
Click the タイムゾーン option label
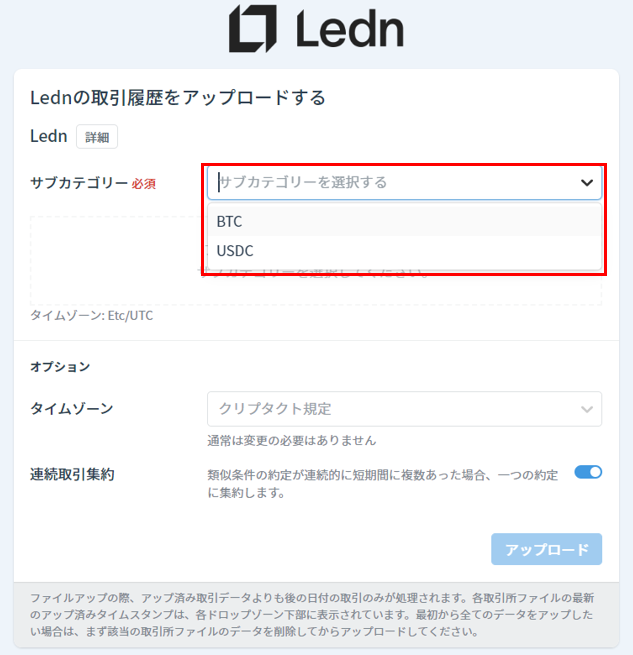pyautogui.click(x=71, y=409)
